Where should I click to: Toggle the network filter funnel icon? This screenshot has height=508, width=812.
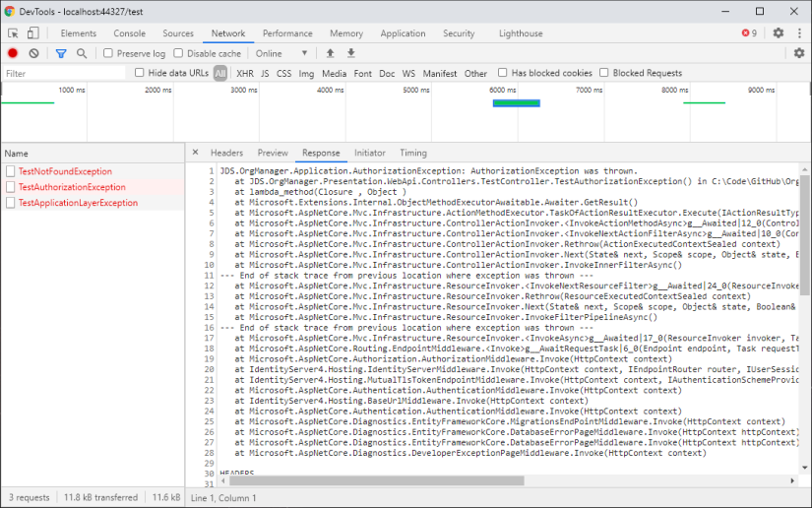(x=61, y=53)
